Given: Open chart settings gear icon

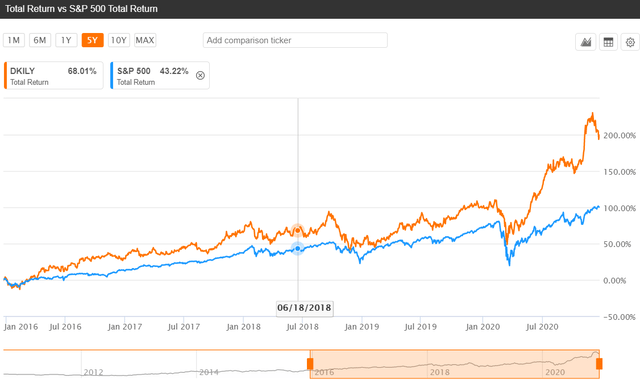Looking at the screenshot, I should click(630, 42).
